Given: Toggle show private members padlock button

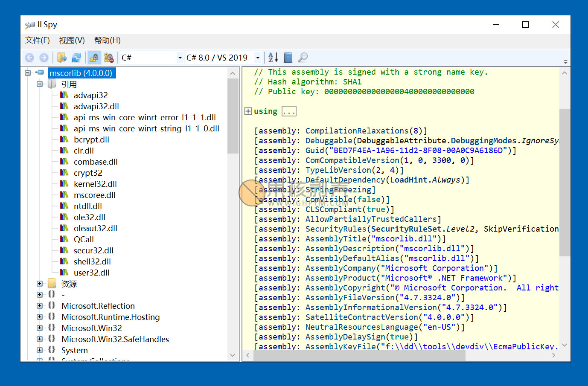Looking at the screenshot, I should (109, 58).
